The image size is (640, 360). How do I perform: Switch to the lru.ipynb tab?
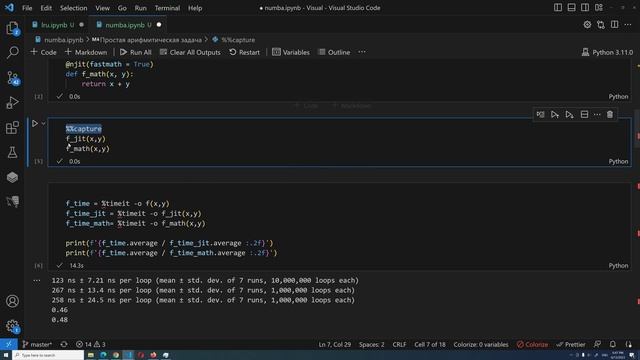click(x=58, y=25)
